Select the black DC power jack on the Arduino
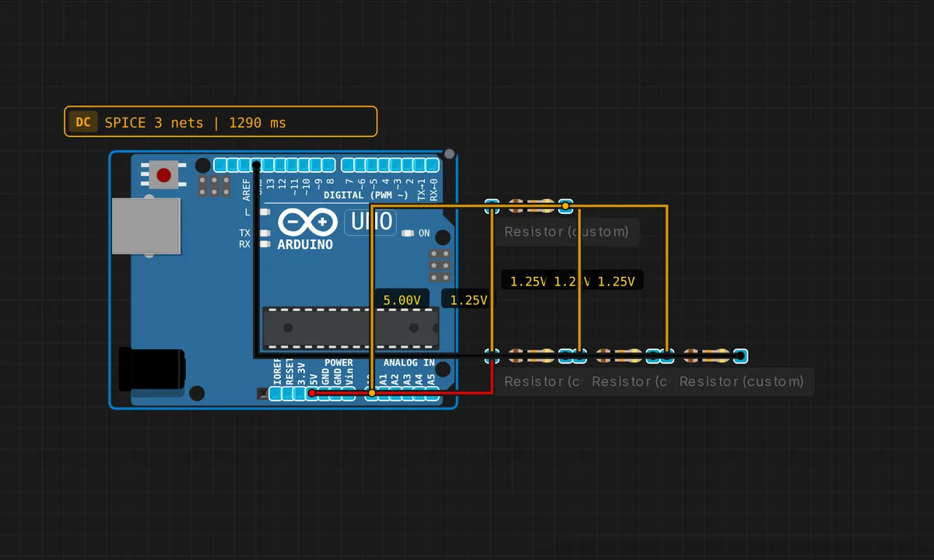 tap(151, 368)
